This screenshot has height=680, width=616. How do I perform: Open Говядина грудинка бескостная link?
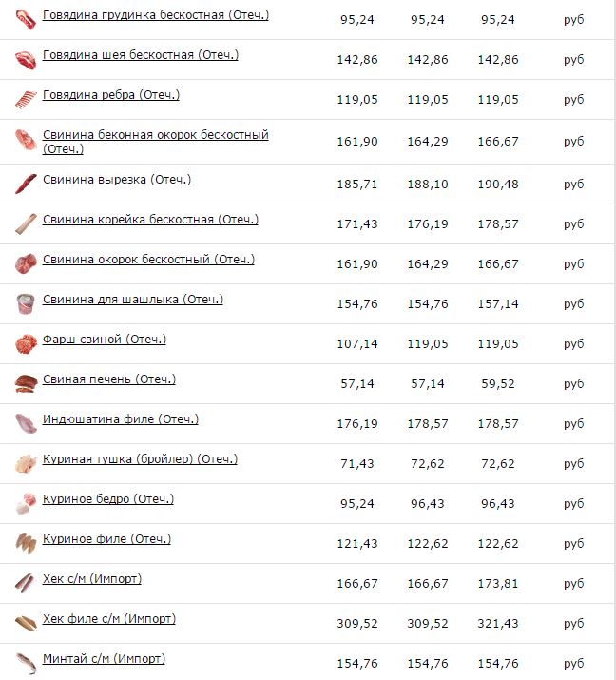pyautogui.click(x=156, y=15)
